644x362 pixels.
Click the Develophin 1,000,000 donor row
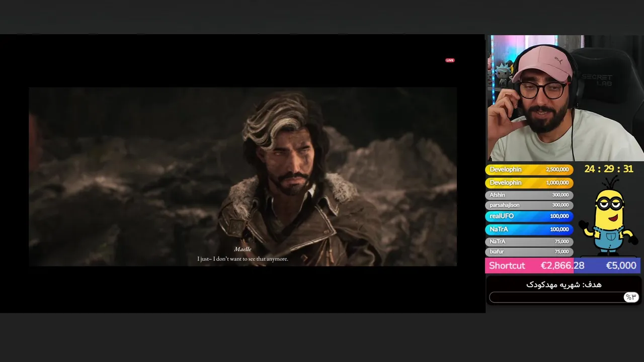(x=529, y=183)
